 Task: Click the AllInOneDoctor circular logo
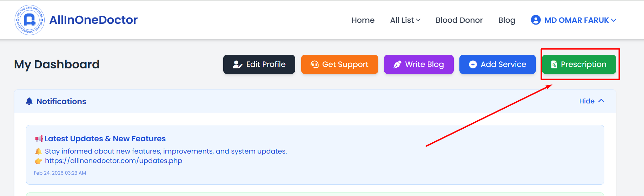coord(29,20)
